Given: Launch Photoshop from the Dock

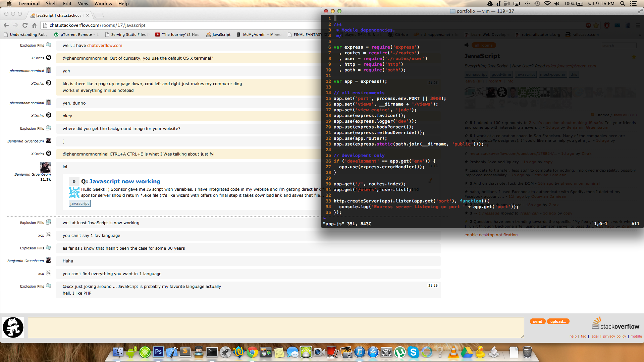Looking at the screenshot, I should [x=158, y=352].
